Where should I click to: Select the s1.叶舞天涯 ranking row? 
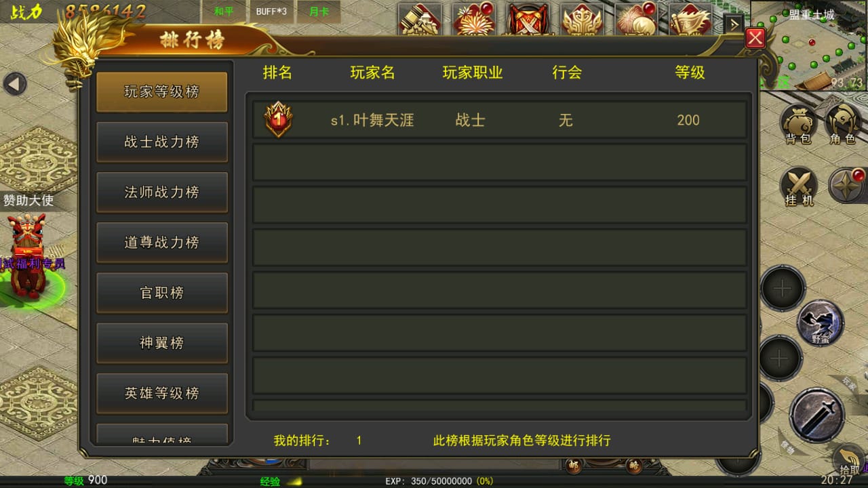coord(500,120)
